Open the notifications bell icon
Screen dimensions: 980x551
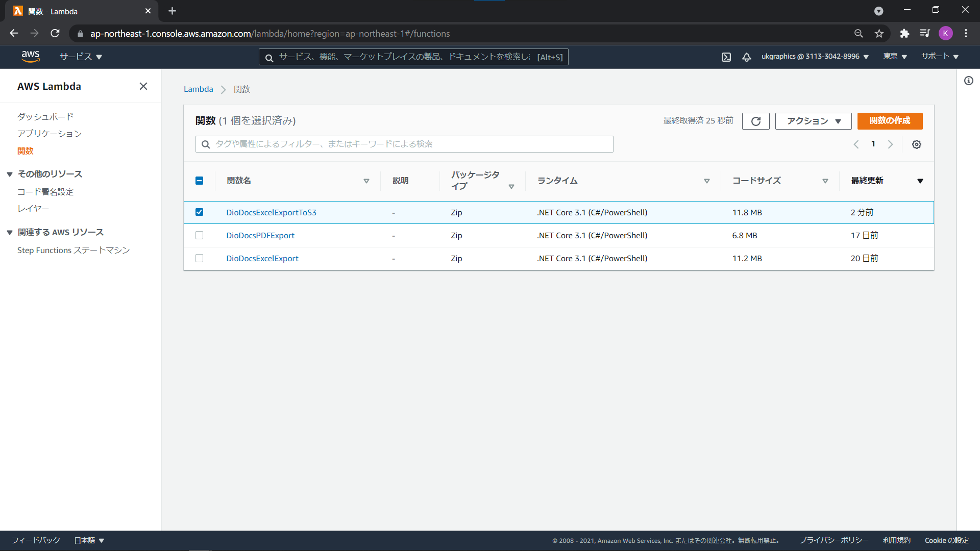point(747,57)
